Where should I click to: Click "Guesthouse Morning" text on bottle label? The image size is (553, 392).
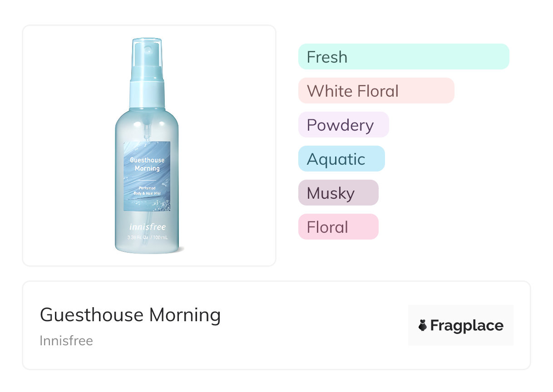pos(147,164)
